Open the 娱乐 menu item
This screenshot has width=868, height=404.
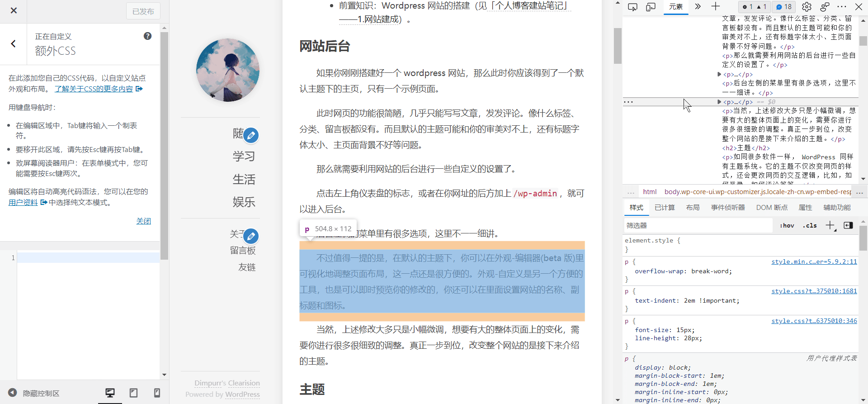244,202
